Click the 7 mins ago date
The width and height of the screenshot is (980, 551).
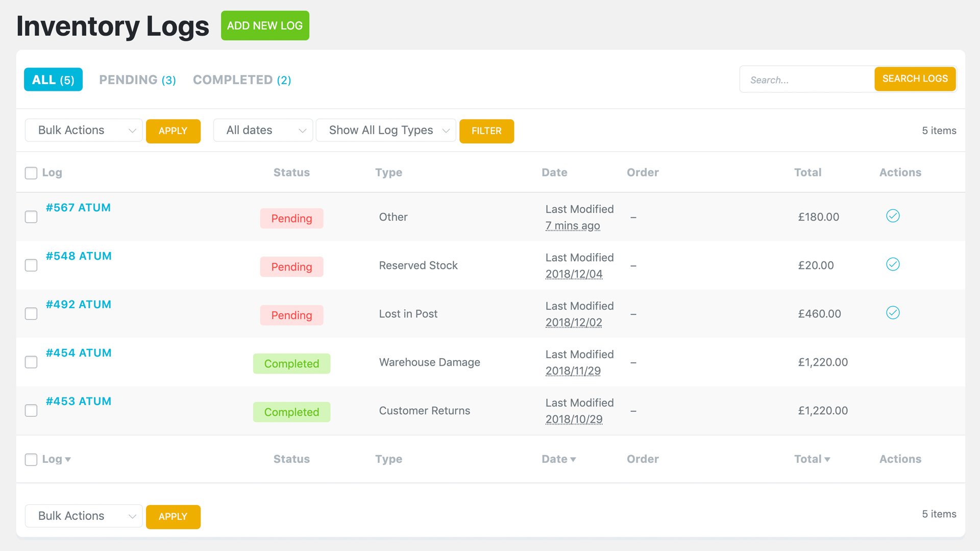573,226
